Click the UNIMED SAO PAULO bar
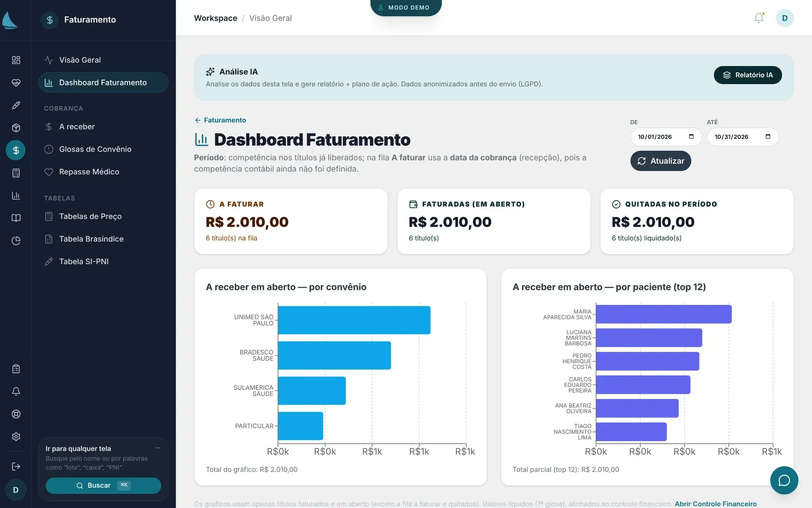Viewport: 812px width, 508px height. pyautogui.click(x=354, y=320)
